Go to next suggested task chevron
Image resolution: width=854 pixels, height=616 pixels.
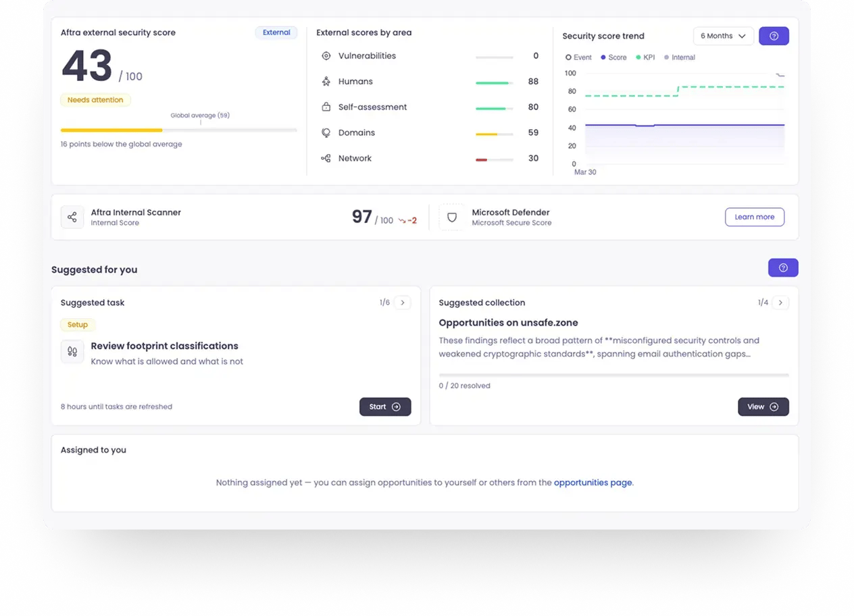coord(403,303)
